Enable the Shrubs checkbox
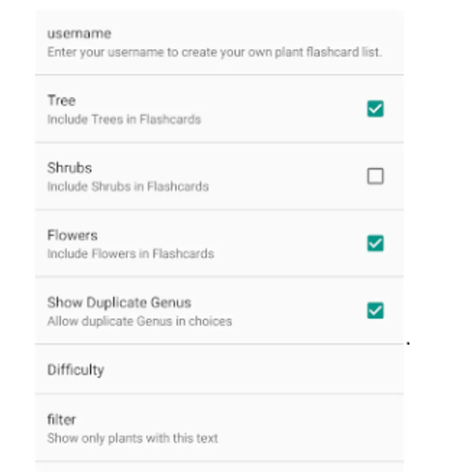 point(375,176)
